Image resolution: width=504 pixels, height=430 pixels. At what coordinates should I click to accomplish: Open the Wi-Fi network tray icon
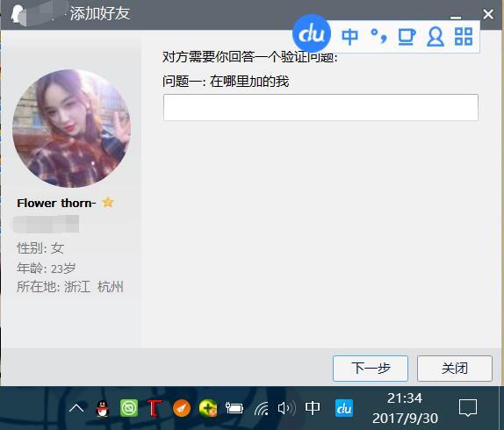click(262, 408)
